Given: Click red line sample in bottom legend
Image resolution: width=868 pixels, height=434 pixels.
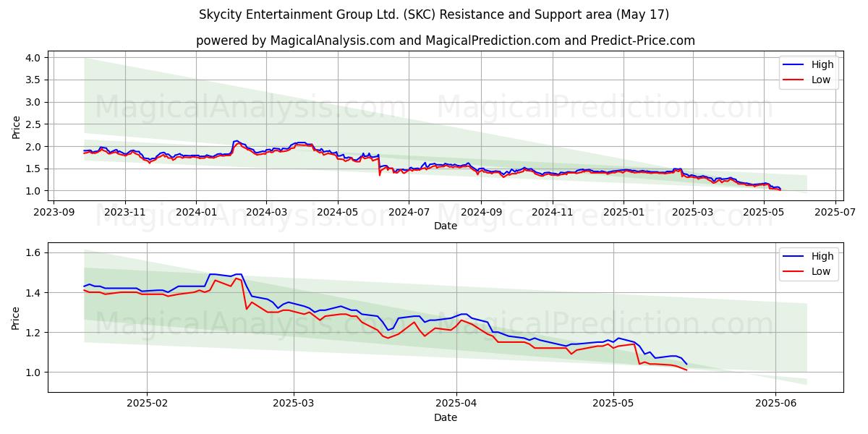Looking at the screenshot, I should pyautogui.click(x=794, y=272).
